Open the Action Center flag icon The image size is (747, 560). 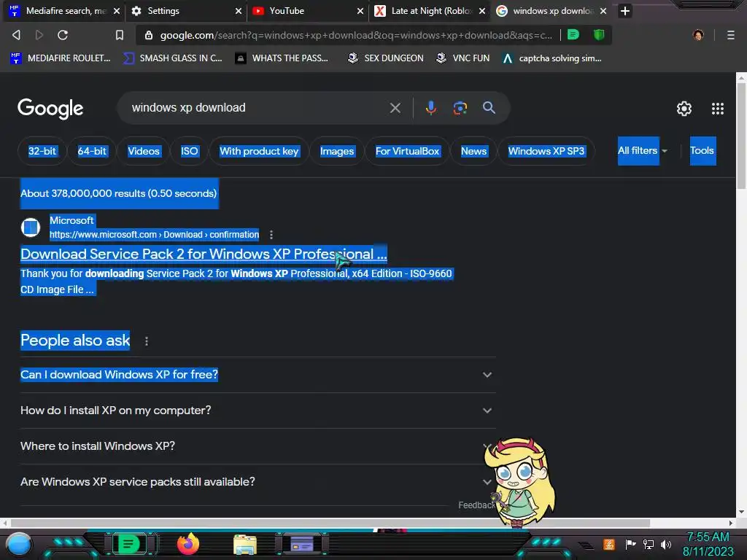click(x=630, y=544)
